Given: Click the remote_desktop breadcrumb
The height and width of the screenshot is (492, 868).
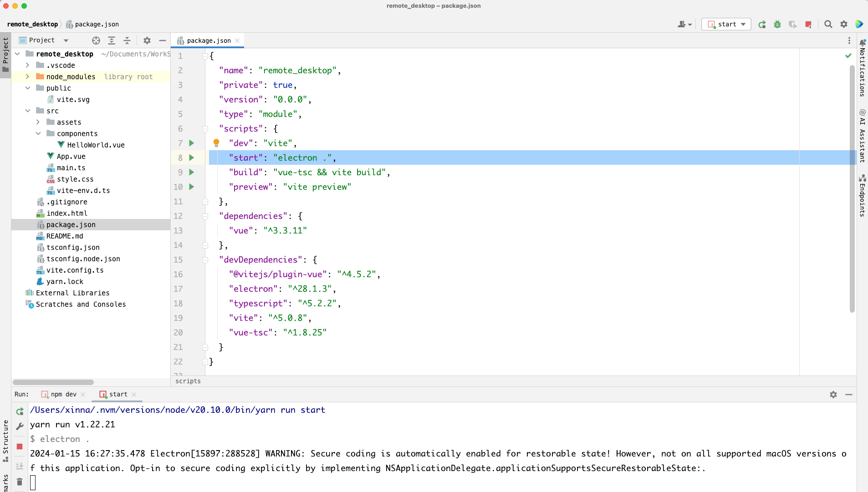Looking at the screenshot, I should pyautogui.click(x=33, y=25).
